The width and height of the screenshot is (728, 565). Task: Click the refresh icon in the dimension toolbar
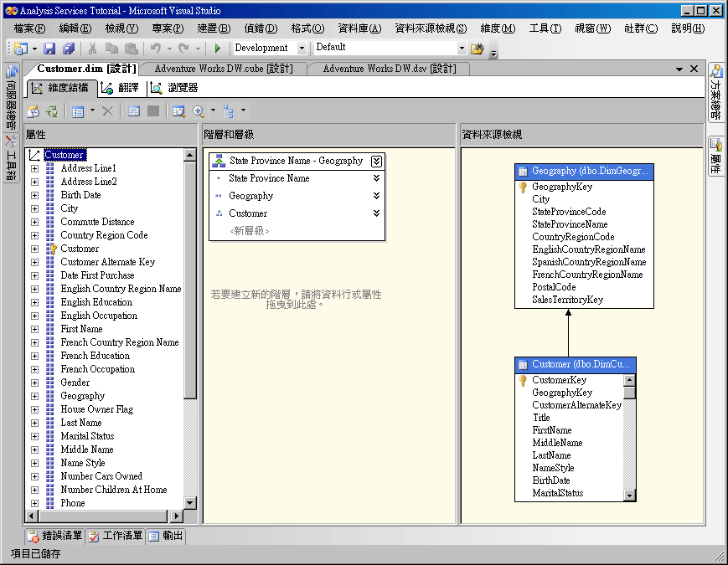pos(51,111)
